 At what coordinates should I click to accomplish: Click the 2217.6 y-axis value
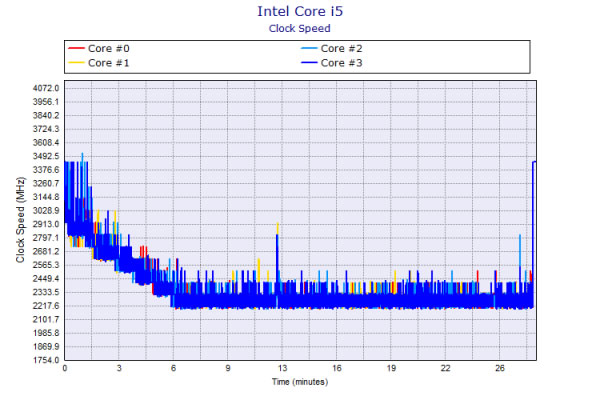click(x=46, y=306)
